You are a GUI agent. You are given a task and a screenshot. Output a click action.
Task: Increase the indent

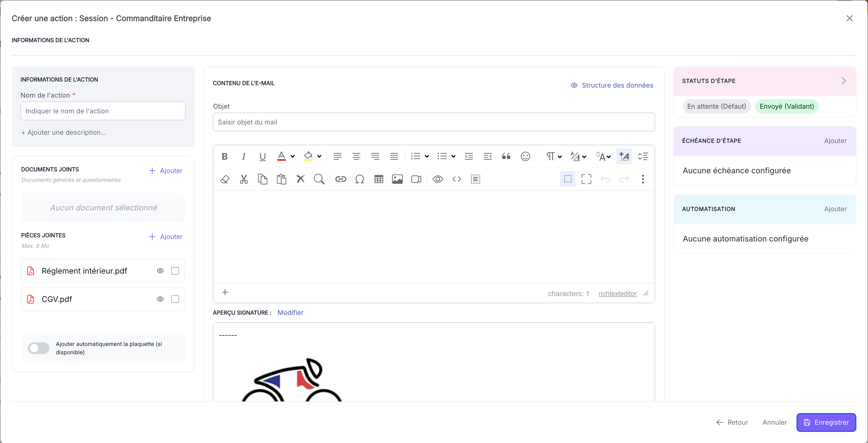pos(469,156)
